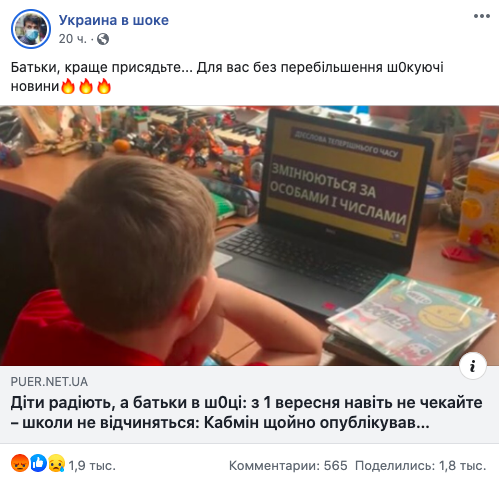
Task: Click the 20 ч. post timestamp
Action: pyautogui.click(x=72, y=39)
